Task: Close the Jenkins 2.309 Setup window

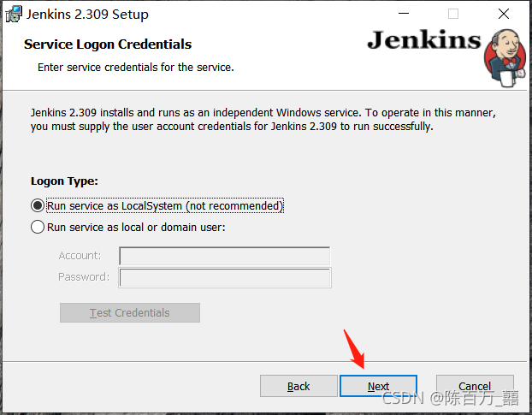Action: [504, 14]
